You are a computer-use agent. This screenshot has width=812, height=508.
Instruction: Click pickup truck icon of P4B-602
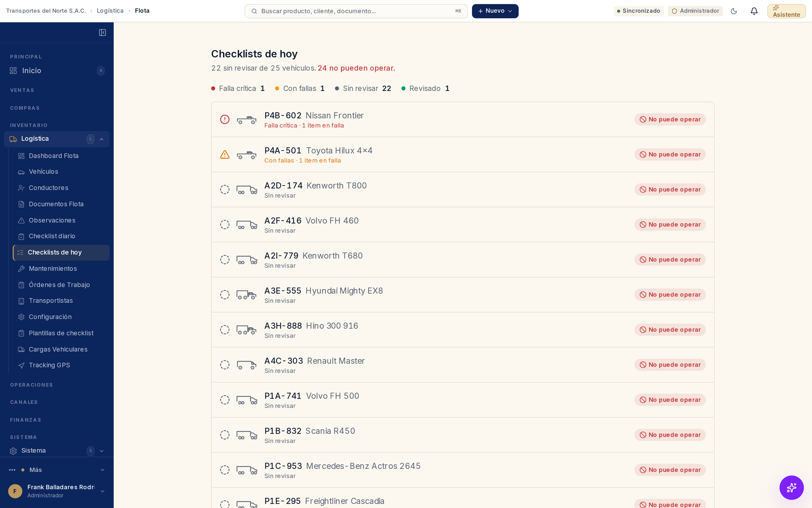[247, 120]
